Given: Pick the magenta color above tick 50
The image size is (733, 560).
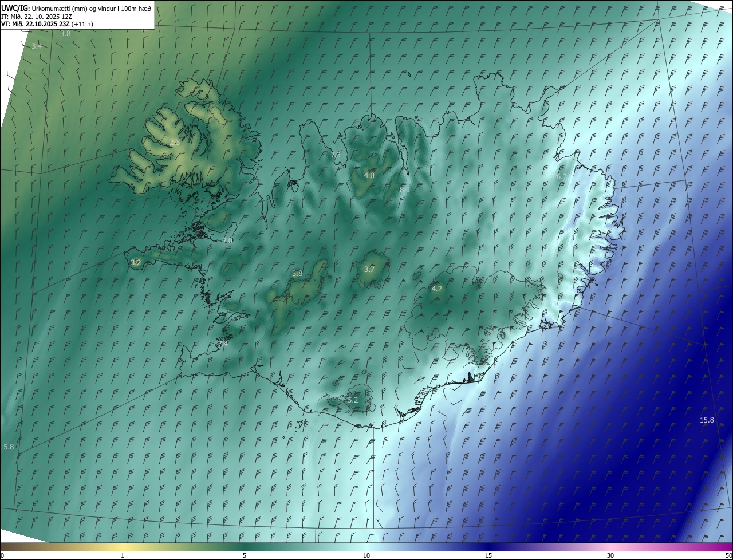Looking at the screenshot, I should point(729,547).
